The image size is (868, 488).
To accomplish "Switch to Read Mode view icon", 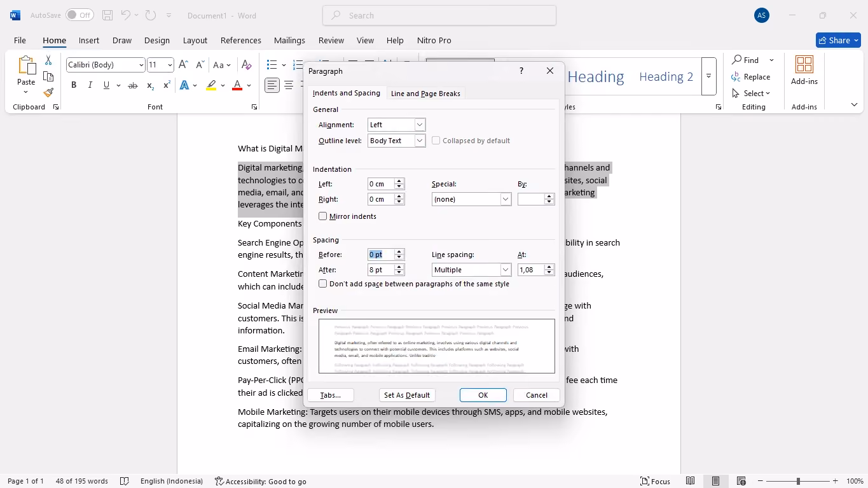I will point(691,481).
